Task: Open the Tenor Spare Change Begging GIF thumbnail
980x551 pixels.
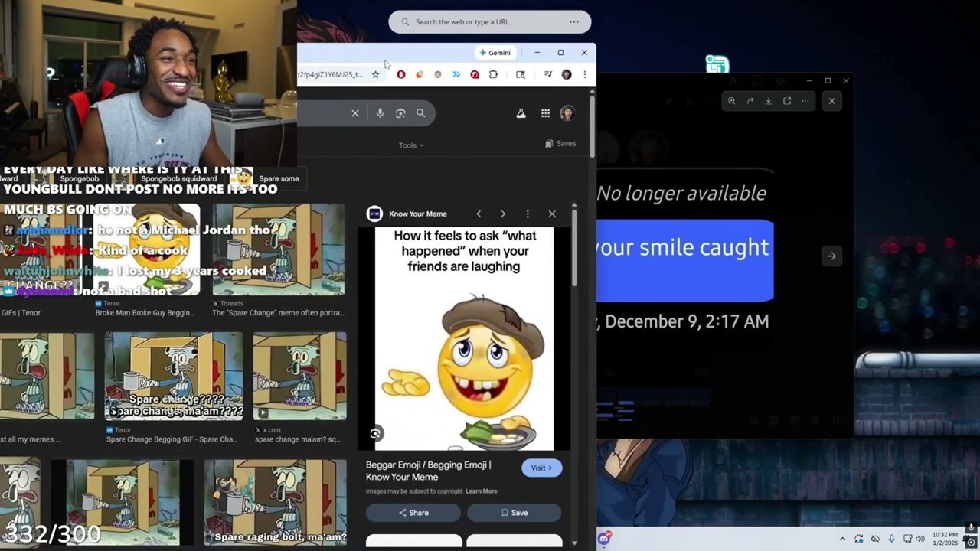Action: [x=174, y=377]
